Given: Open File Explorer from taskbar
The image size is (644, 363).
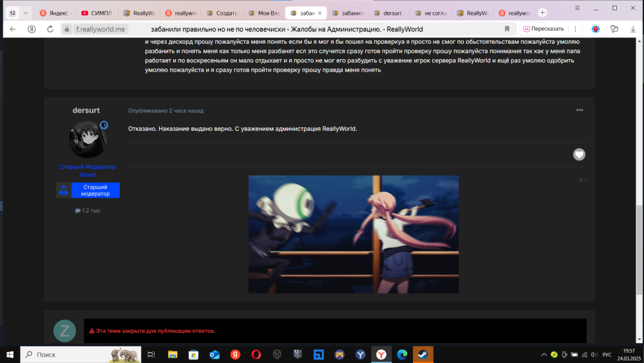Looking at the screenshot, I should click(173, 355).
